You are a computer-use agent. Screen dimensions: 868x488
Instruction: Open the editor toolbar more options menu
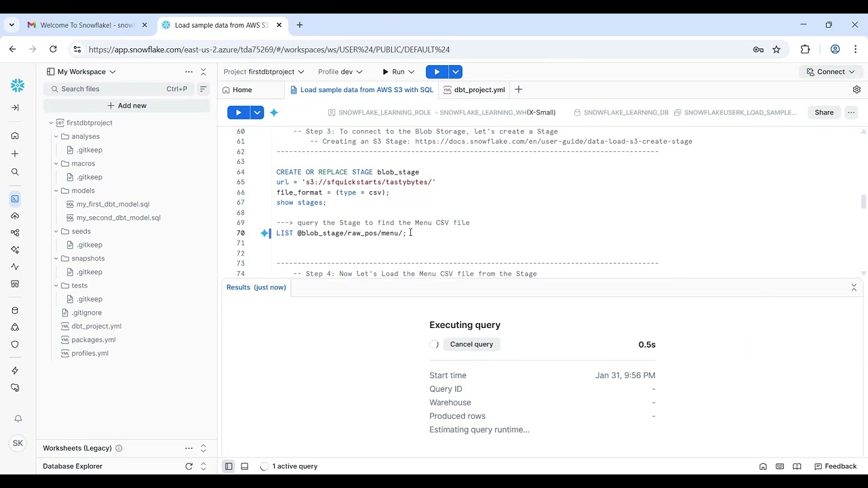pyautogui.click(x=851, y=113)
